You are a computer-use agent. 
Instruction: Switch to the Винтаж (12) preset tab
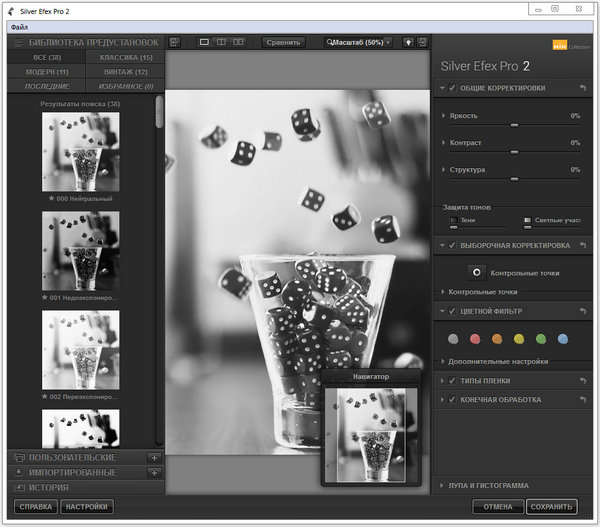[124, 72]
